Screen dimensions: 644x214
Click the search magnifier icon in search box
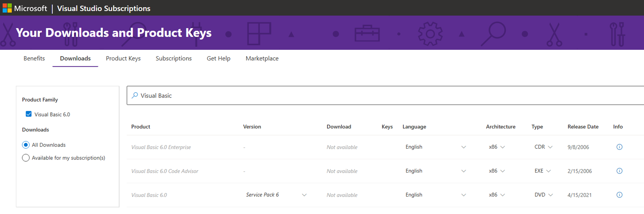point(135,95)
